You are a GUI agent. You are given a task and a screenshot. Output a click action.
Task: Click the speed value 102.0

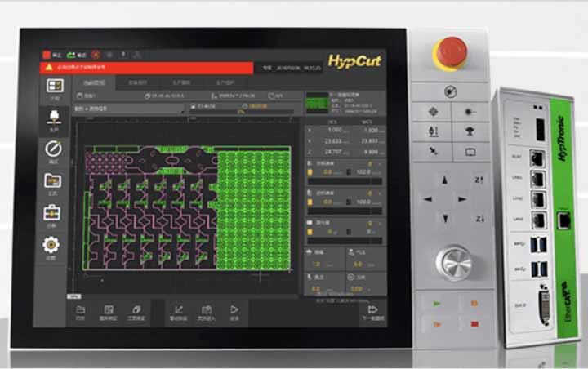tap(363, 171)
